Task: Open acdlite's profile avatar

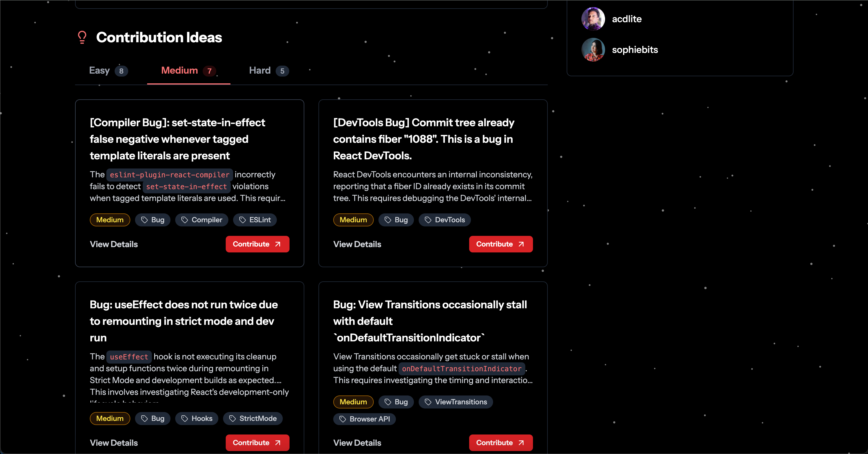Action: pyautogui.click(x=593, y=19)
